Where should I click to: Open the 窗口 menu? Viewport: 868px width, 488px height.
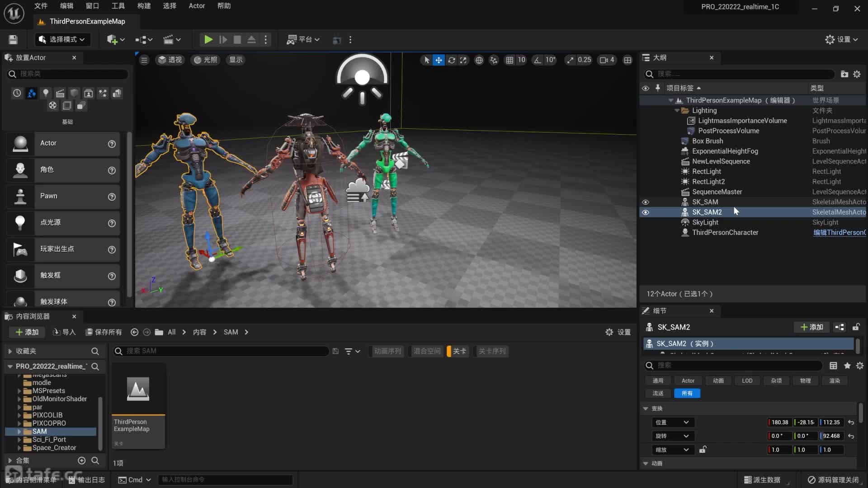point(92,6)
